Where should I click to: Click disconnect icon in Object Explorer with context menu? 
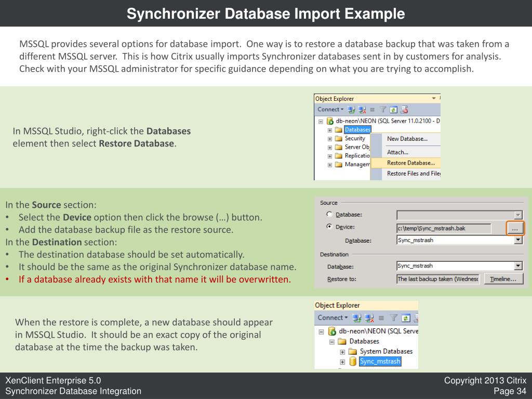[x=362, y=110]
